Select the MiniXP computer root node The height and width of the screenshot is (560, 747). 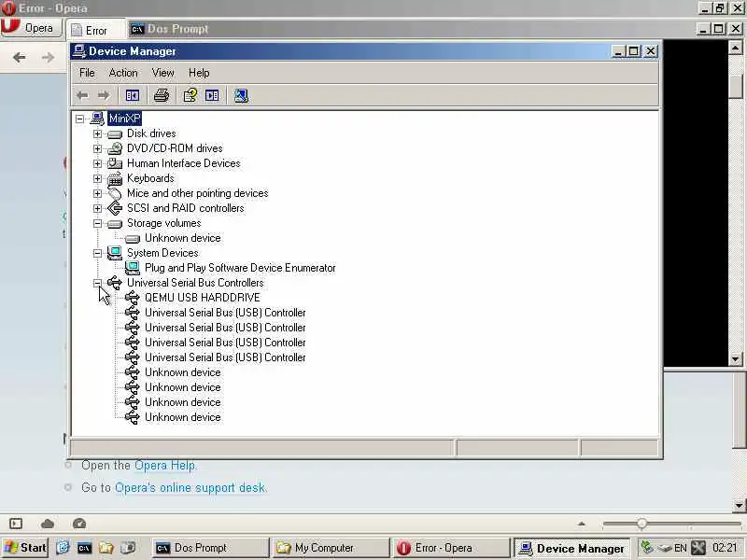124,119
